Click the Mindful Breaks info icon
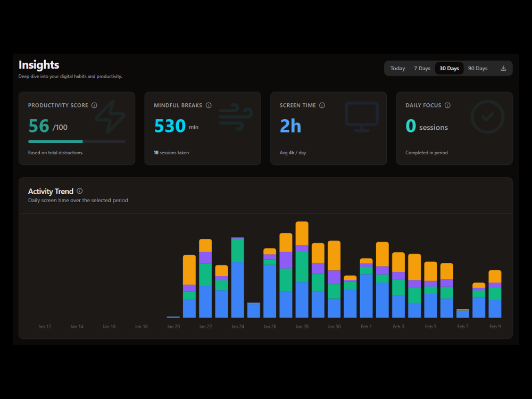This screenshot has width=532, height=399. (x=209, y=105)
